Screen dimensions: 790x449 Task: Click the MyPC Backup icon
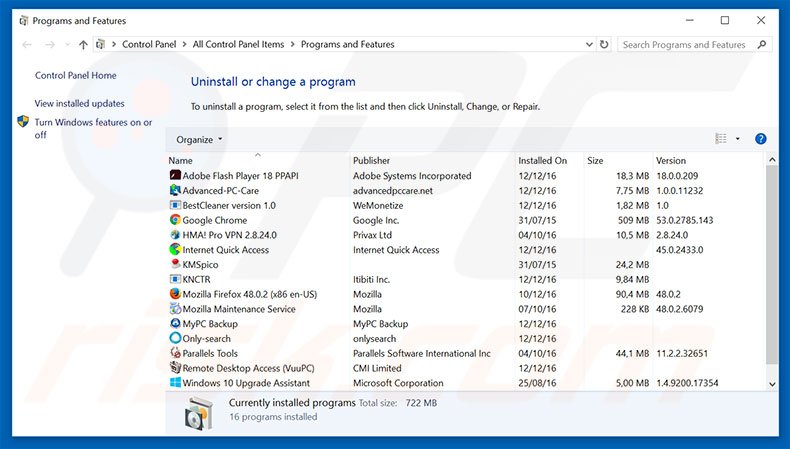pos(175,324)
